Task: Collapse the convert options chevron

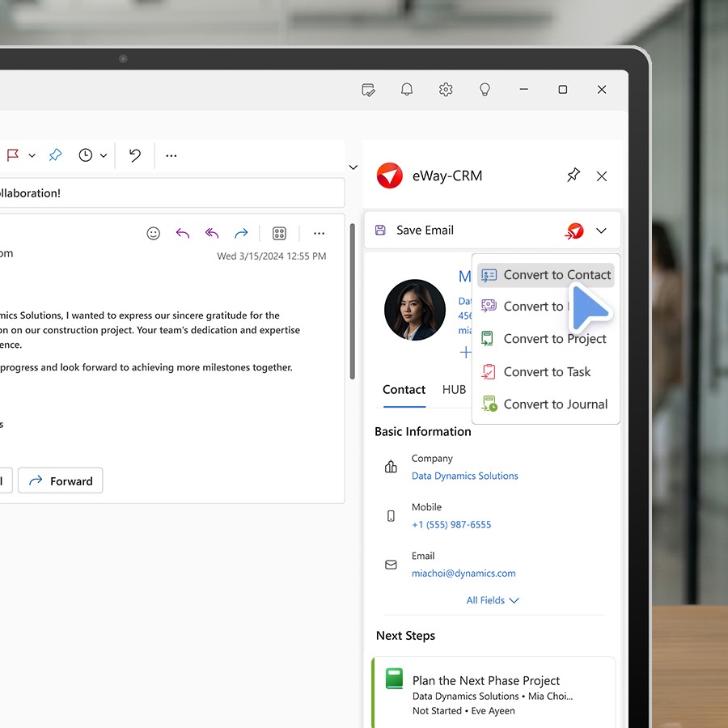Action: click(601, 231)
